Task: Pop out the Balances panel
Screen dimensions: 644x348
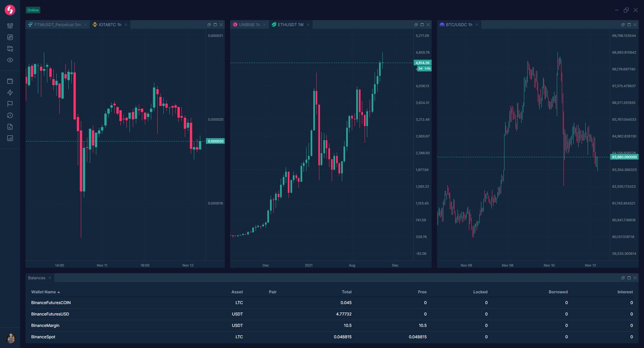Action: (623, 278)
